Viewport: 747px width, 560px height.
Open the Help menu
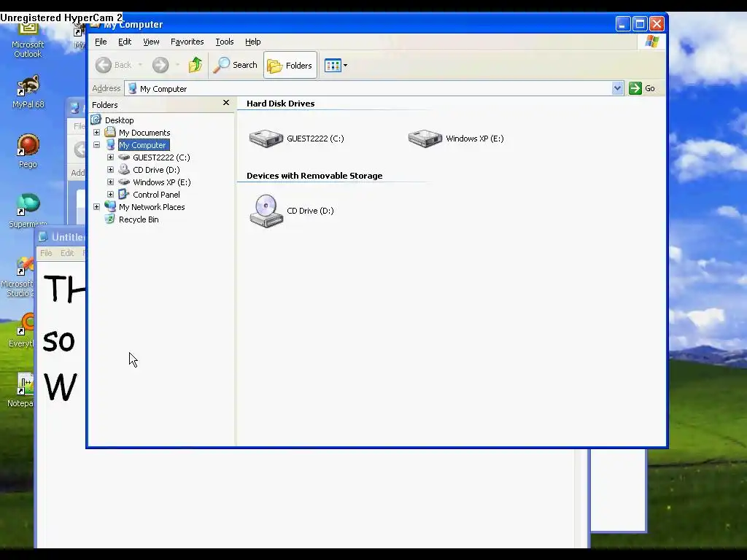click(252, 42)
